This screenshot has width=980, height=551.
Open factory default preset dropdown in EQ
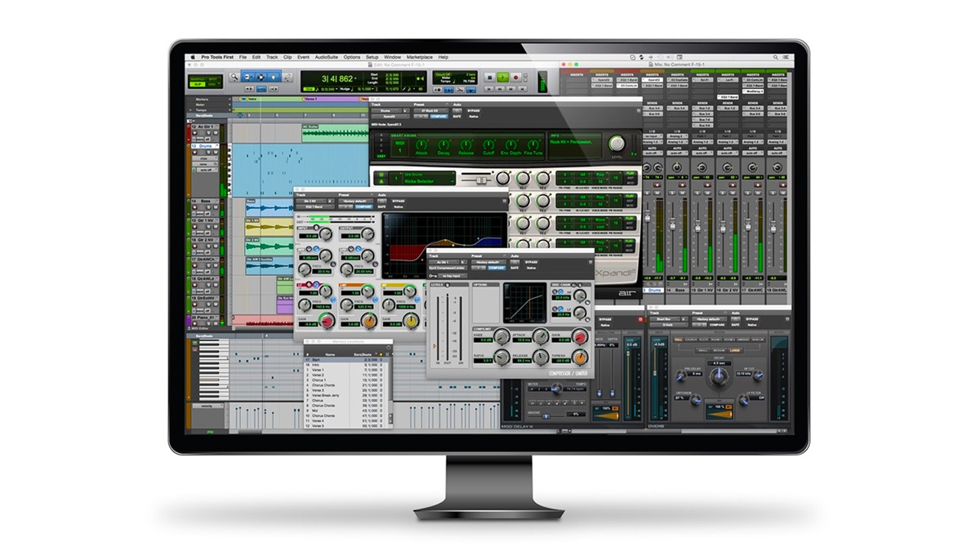click(355, 201)
